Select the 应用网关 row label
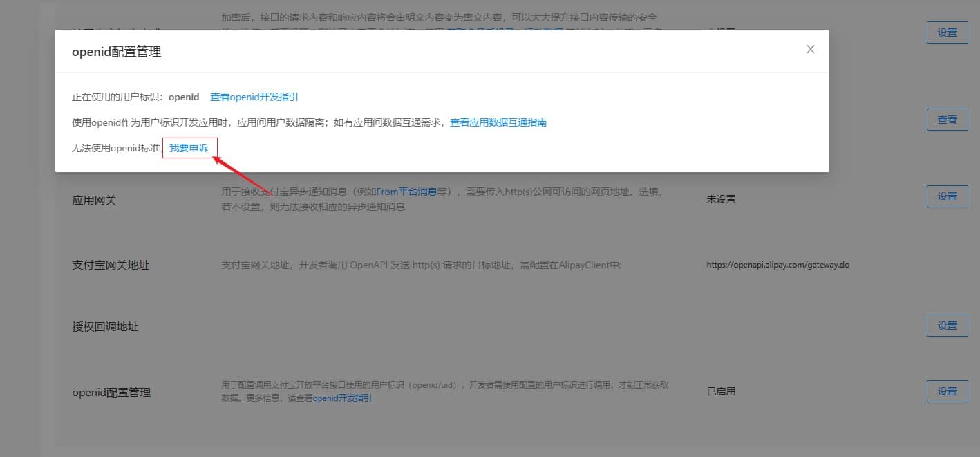The height and width of the screenshot is (457, 980). point(95,200)
